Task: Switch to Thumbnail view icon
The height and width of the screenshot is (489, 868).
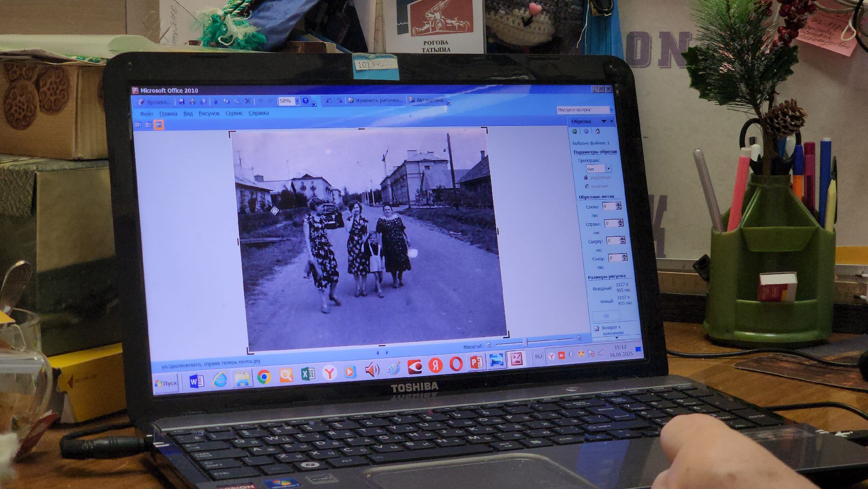Action: click(138, 125)
